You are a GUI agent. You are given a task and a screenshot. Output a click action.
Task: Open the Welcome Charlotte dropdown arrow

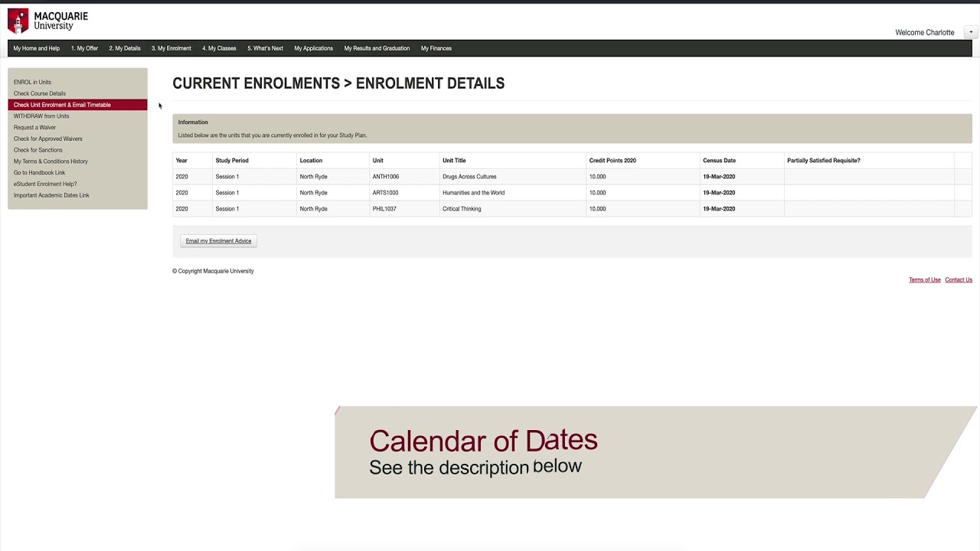pos(970,32)
